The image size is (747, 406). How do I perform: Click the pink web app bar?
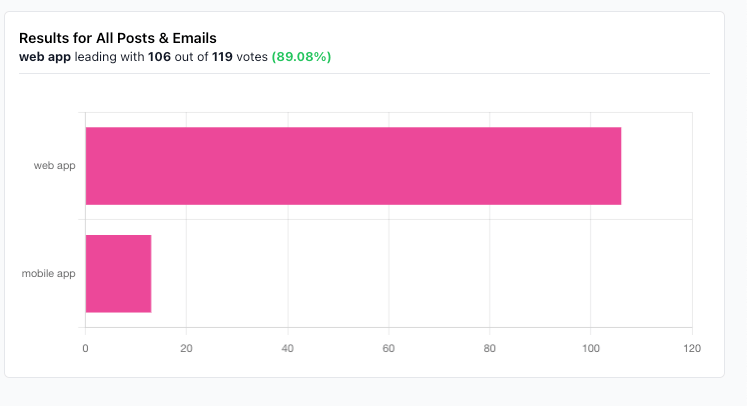coord(353,166)
